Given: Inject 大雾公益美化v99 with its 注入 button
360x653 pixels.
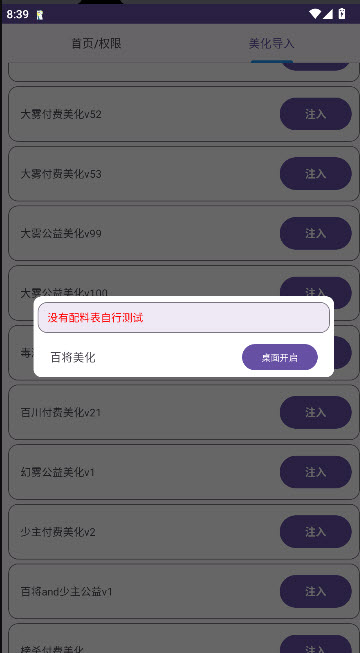Looking at the screenshot, I should 315,233.
